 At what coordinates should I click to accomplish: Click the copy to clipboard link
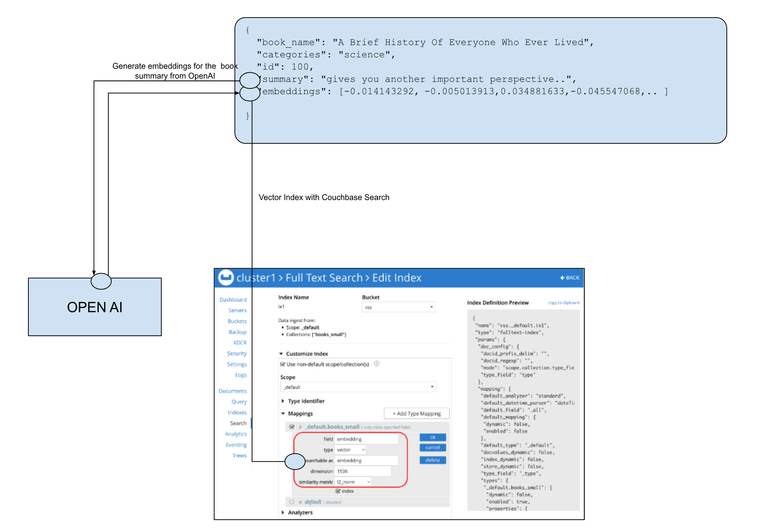564,303
